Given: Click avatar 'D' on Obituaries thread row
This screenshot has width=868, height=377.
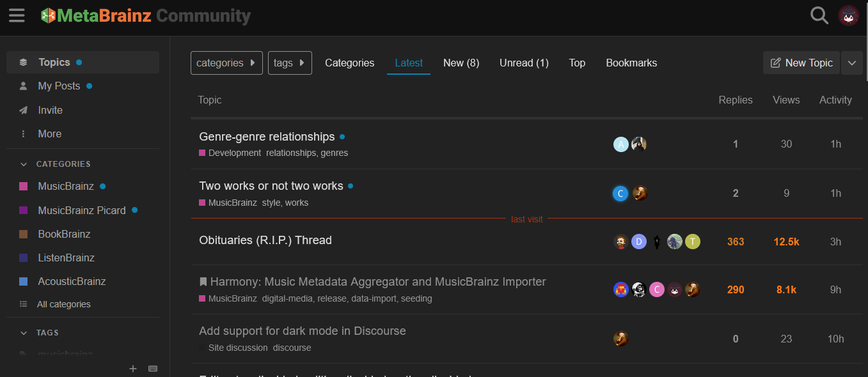Looking at the screenshot, I should tap(639, 242).
